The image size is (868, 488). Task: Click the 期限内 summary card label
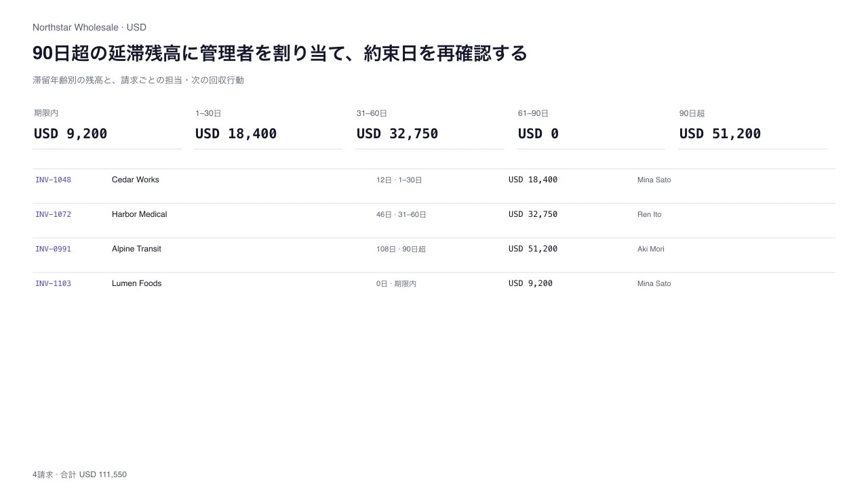46,113
